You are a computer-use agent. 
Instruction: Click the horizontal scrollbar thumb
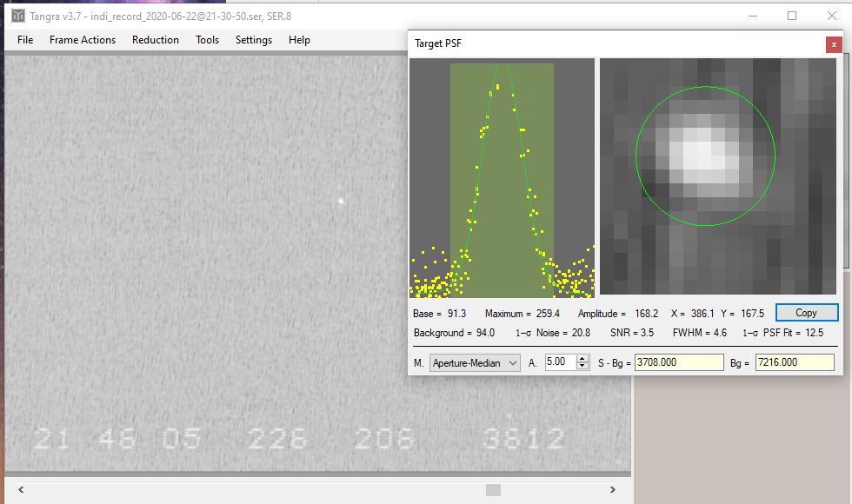coord(493,490)
